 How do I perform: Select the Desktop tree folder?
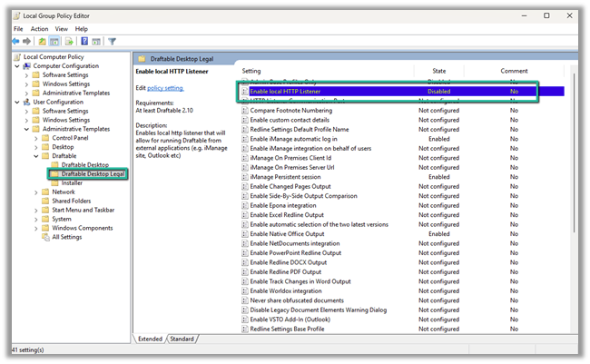63,147
